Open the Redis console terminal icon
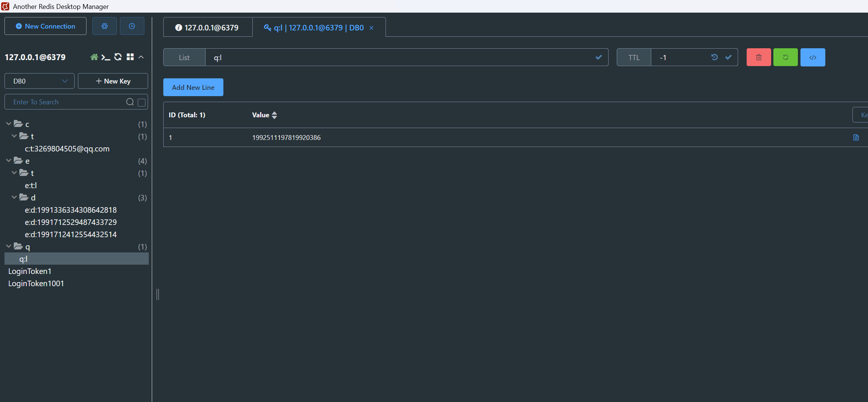 click(x=106, y=57)
